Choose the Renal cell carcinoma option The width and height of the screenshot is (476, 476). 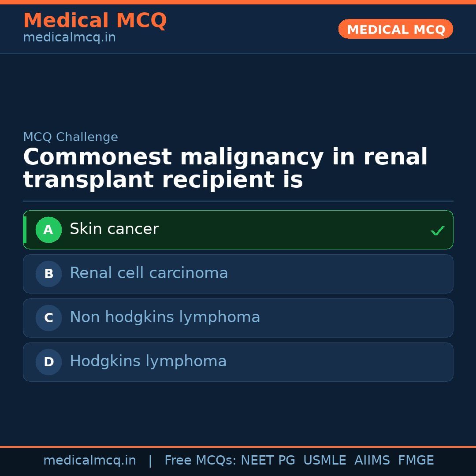pyautogui.click(x=238, y=274)
